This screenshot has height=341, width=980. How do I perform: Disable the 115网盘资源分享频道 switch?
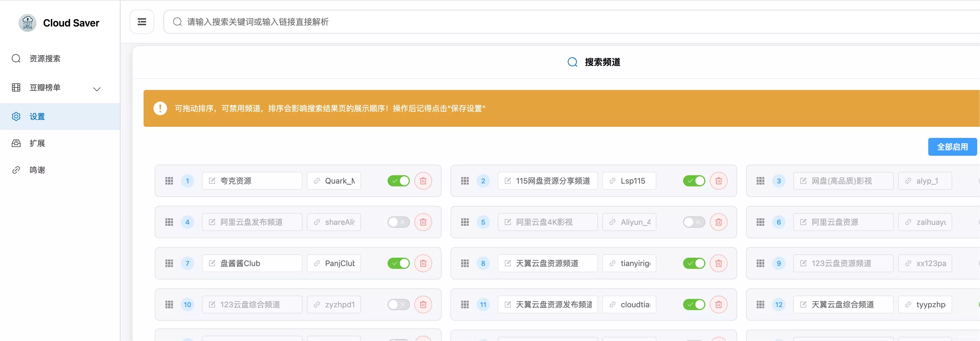(694, 181)
